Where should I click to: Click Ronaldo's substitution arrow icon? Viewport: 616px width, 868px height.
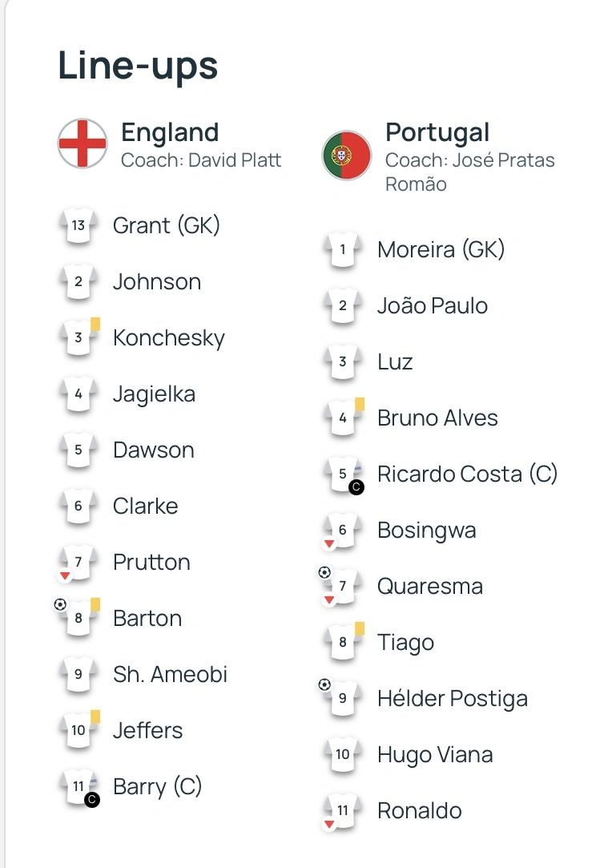[328, 824]
